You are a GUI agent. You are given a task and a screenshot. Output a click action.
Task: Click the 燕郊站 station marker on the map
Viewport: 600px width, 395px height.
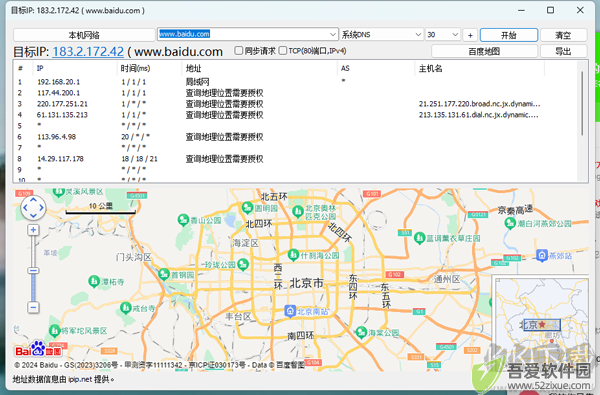coord(541,255)
